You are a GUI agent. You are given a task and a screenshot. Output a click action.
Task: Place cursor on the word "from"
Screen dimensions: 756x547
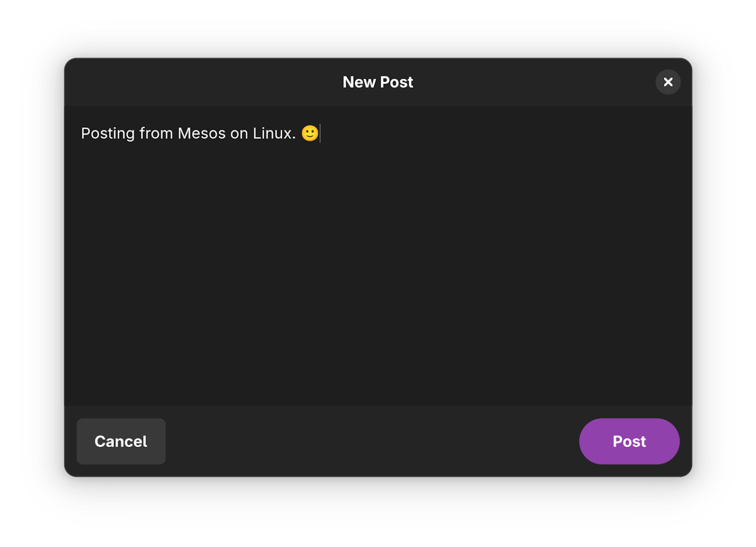click(x=156, y=133)
